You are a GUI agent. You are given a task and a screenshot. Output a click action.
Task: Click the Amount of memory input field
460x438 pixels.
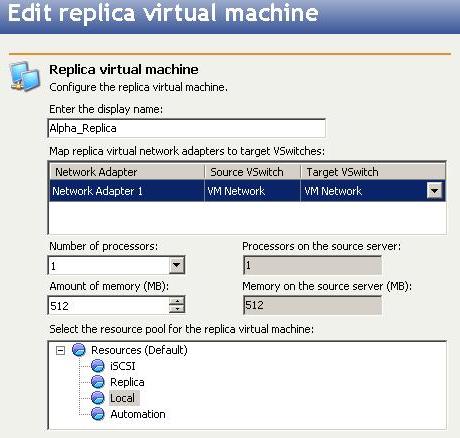click(x=109, y=305)
